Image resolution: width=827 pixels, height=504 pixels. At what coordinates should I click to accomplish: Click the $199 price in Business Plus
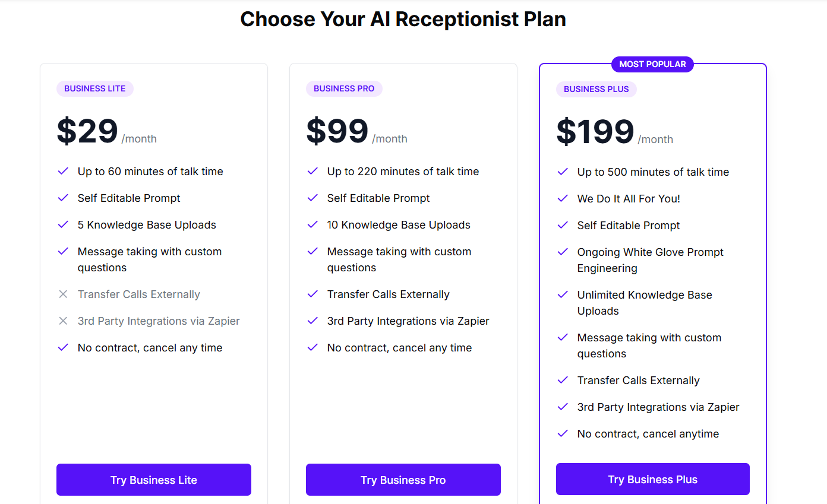pos(595,132)
